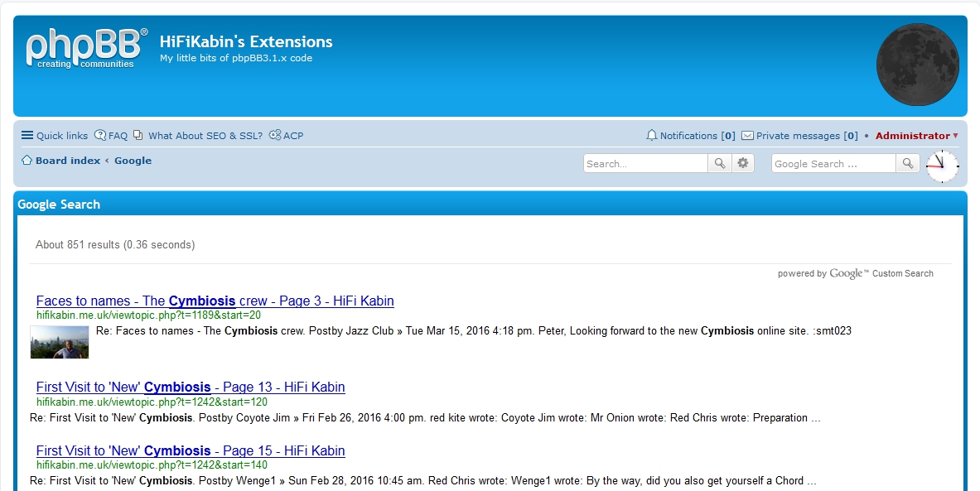Click the Board index home icon

tap(27, 160)
